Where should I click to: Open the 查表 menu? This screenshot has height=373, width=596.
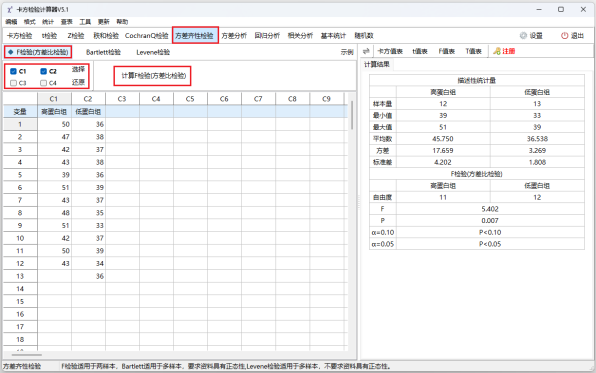coord(67,22)
